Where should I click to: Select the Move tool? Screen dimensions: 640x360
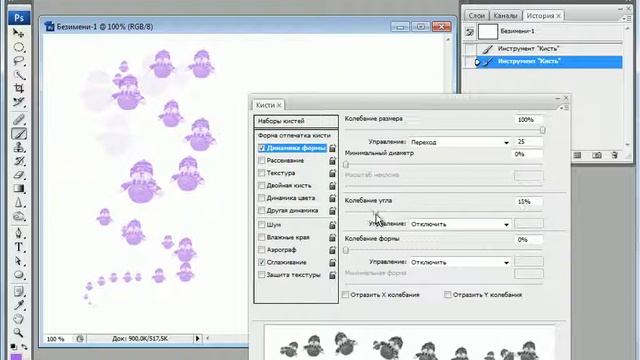tap(18, 33)
